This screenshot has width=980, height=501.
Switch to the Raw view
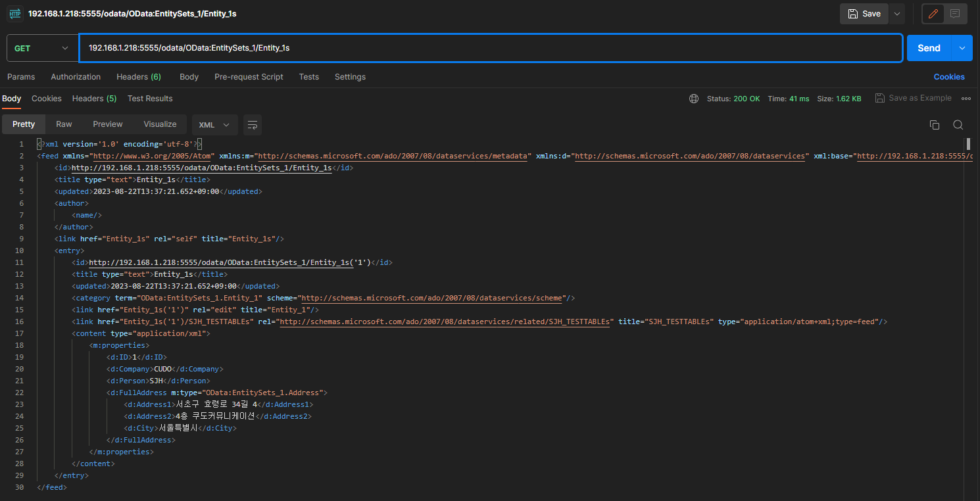click(64, 124)
